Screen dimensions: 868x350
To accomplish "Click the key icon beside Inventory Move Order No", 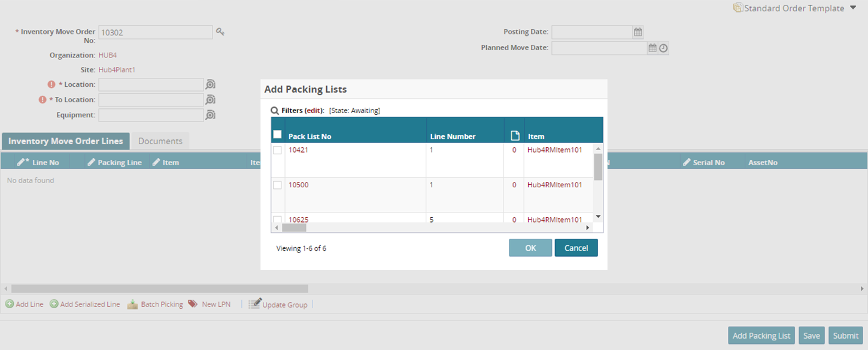I will (220, 32).
